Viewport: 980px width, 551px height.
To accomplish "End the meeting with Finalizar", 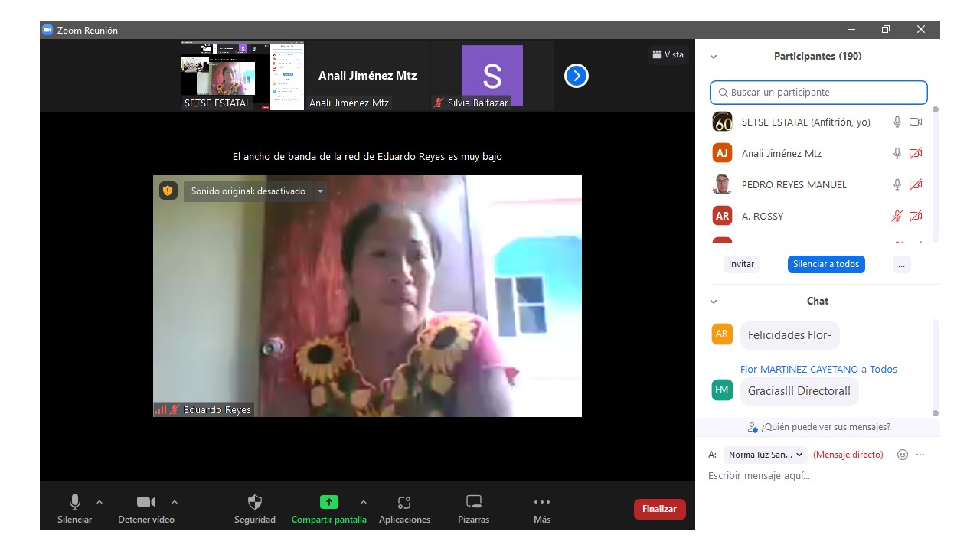I will click(x=659, y=509).
